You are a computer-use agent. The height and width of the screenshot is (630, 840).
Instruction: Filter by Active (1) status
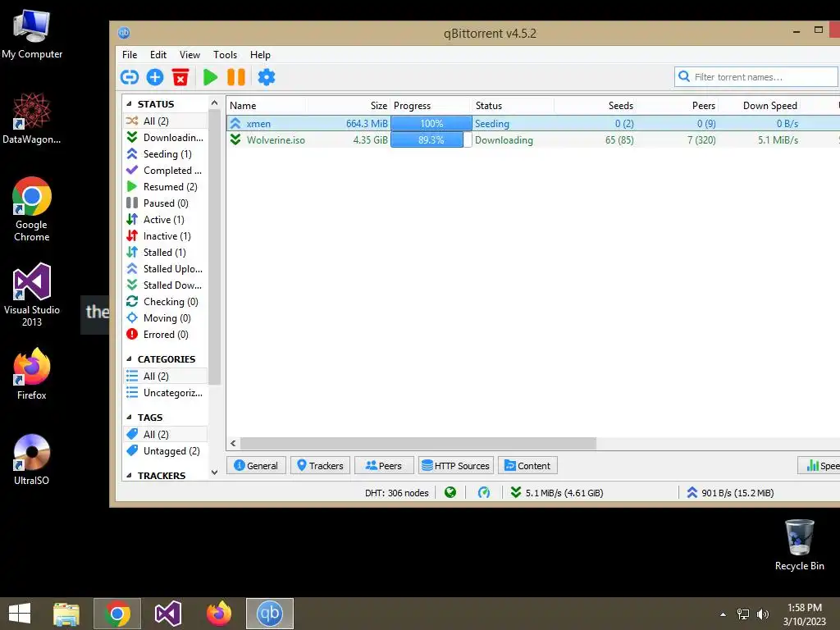(x=166, y=220)
